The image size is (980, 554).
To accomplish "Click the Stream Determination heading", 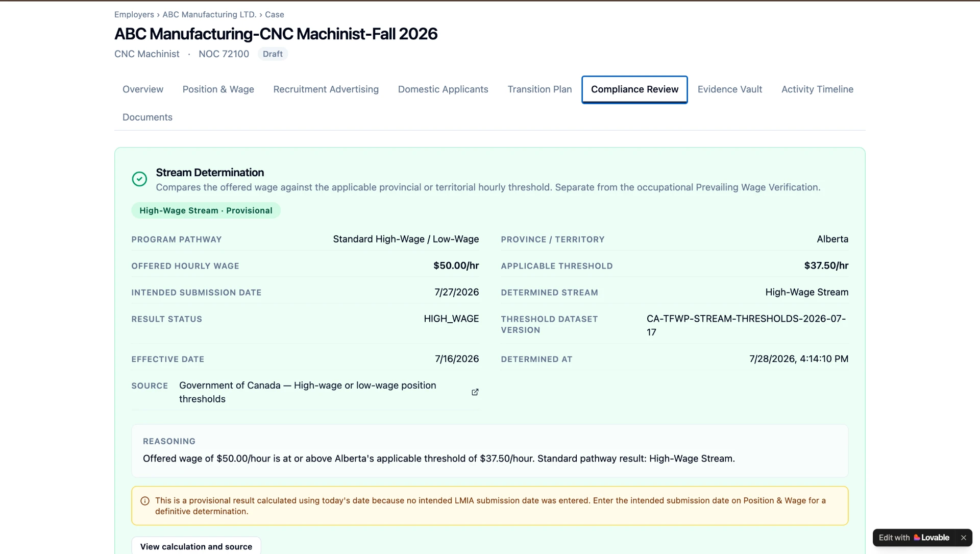I will click(x=210, y=173).
